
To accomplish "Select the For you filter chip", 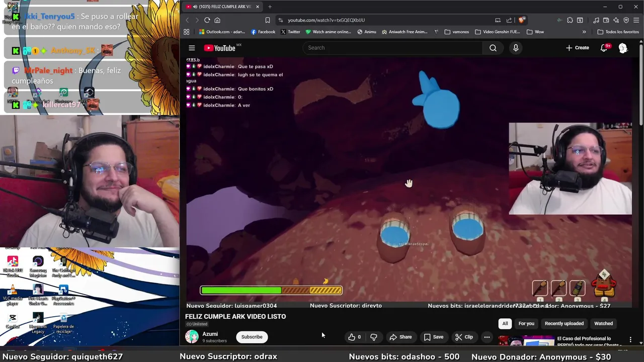I will coord(526,323).
